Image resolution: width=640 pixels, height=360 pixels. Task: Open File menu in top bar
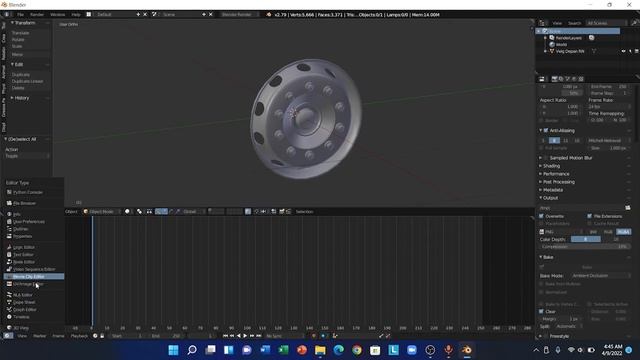pyautogui.click(x=20, y=15)
